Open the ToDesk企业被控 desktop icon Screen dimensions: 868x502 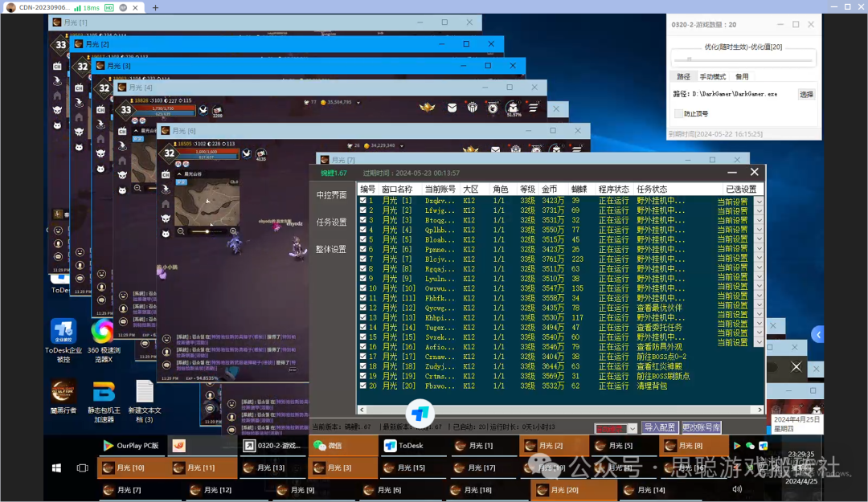63,331
